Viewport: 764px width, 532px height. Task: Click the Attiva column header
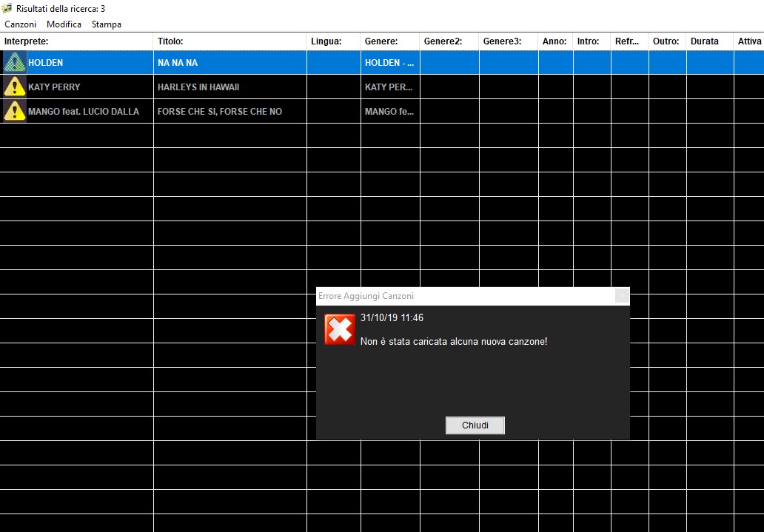tap(748, 41)
